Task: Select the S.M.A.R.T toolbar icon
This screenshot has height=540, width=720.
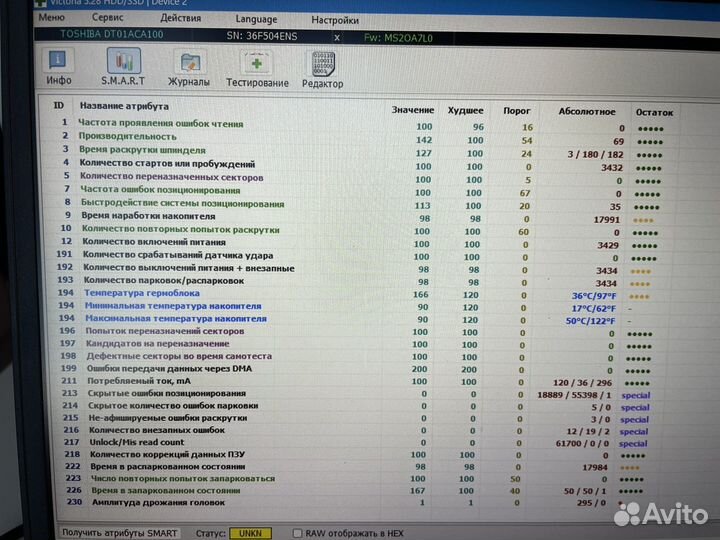Action: point(123,66)
